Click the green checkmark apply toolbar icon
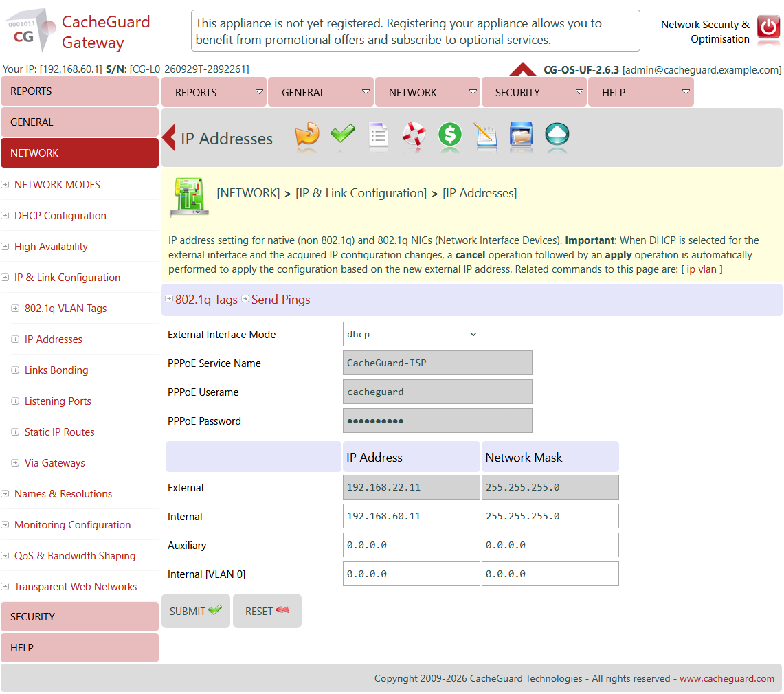Viewport: 784px width, 694px height. pyautogui.click(x=342, y=133)
